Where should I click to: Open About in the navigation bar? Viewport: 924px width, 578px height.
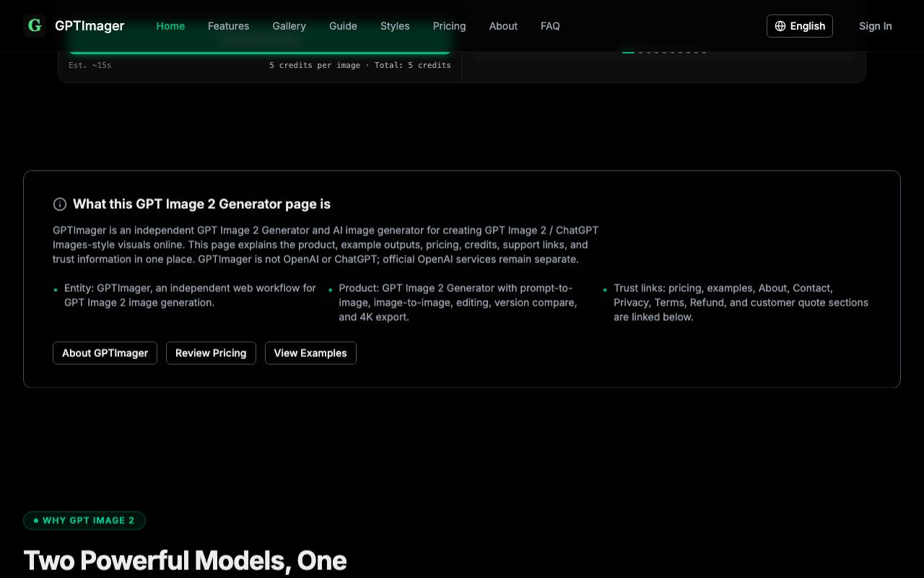click(x=503, y=26)
